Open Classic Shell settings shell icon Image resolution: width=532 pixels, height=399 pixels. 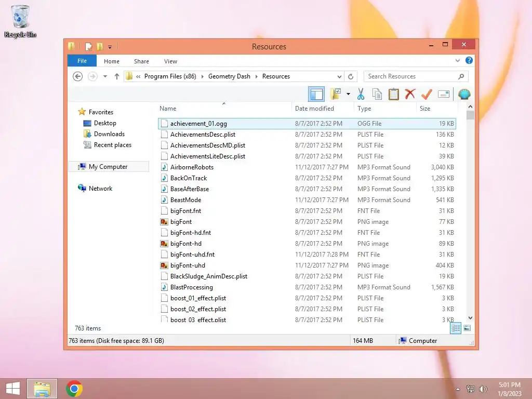point(464,94)
